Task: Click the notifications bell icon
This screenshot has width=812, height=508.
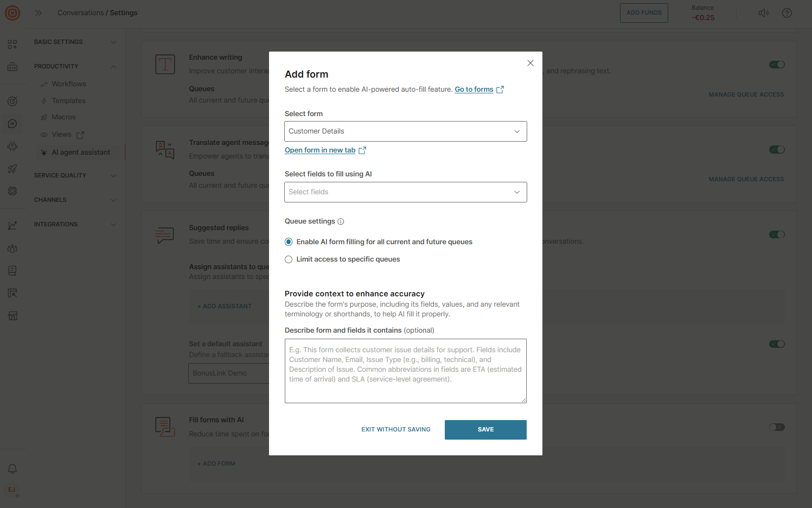Action: tap(12, 468)
